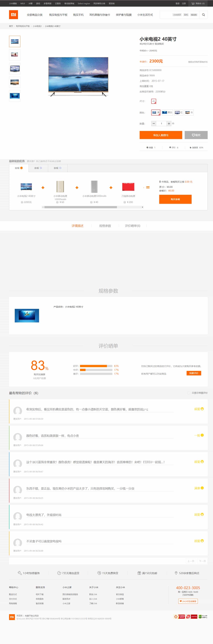213x644 pixels.
Task: Click the 小米手环 search suggestion tag
Action: (x=177, y=15)
